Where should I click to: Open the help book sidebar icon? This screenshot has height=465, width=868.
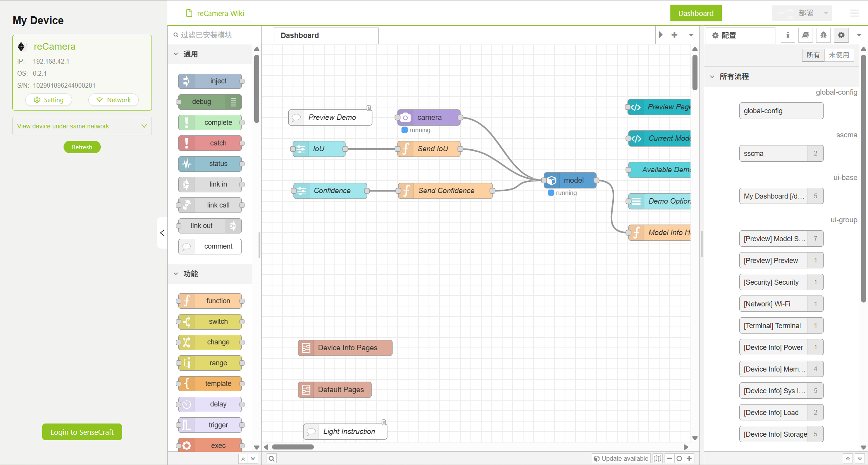pyautogui.click(x=805, y=35)
